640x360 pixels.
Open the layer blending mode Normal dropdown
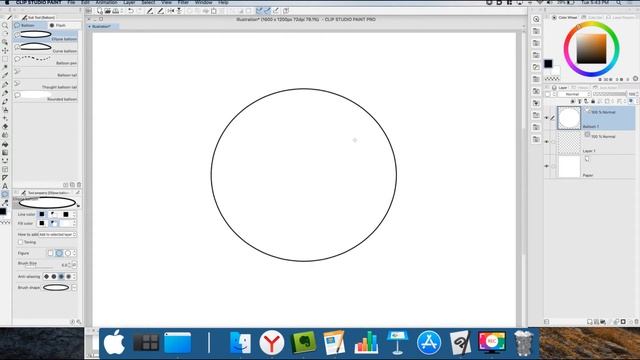(x=574, y=94)
